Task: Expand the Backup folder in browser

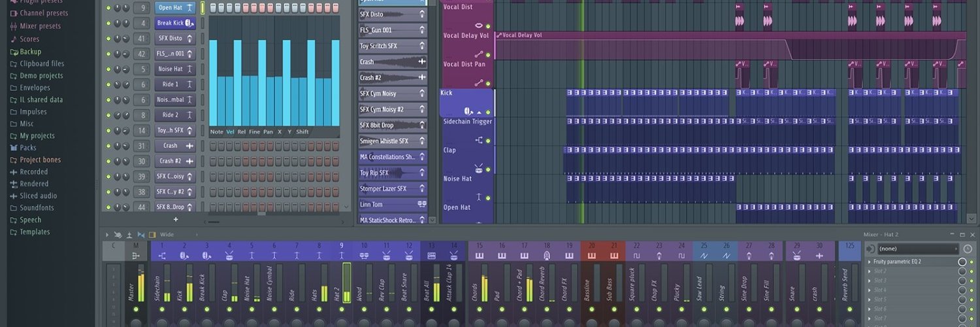Action: (x=26, y=52)
